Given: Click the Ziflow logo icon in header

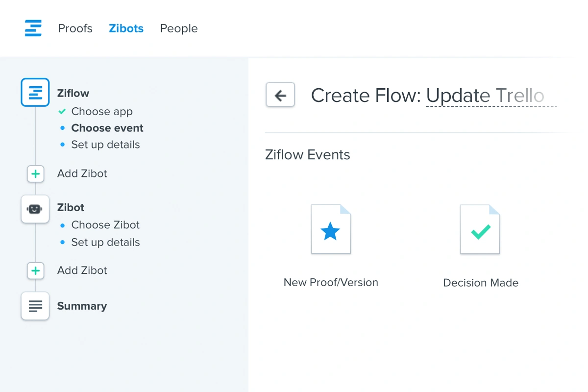Looking at the screenshot, I should pyautogui.click(x=33, y=28).
